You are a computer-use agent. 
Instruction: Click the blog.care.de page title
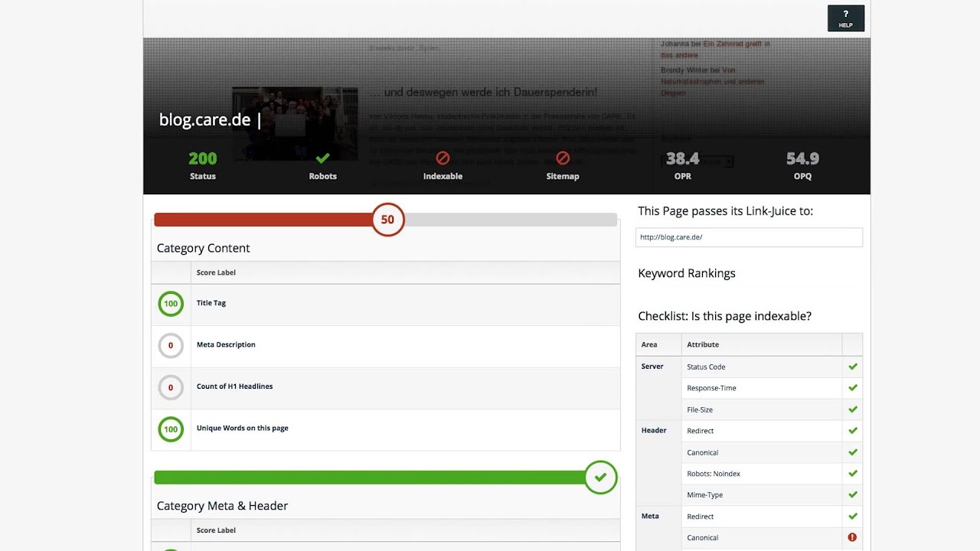210,119
